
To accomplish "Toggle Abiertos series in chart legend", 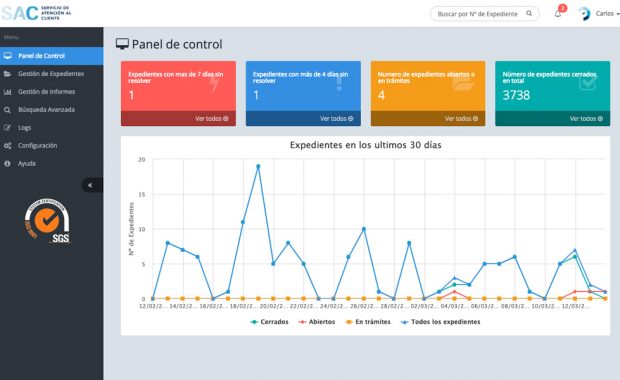I will tap(317, 322).
